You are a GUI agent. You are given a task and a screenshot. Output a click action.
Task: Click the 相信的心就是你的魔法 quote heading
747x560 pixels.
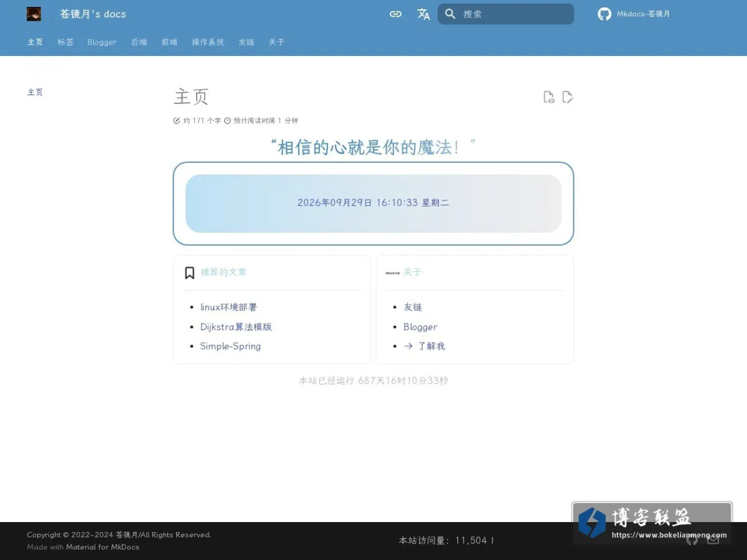[374, 147]
